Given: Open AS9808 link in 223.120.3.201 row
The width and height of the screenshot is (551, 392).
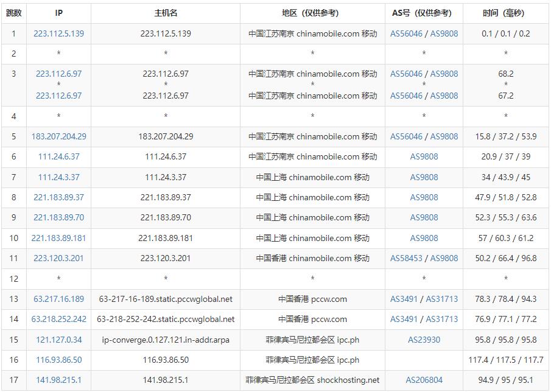Looking at the screenshot, I should 444,258.
